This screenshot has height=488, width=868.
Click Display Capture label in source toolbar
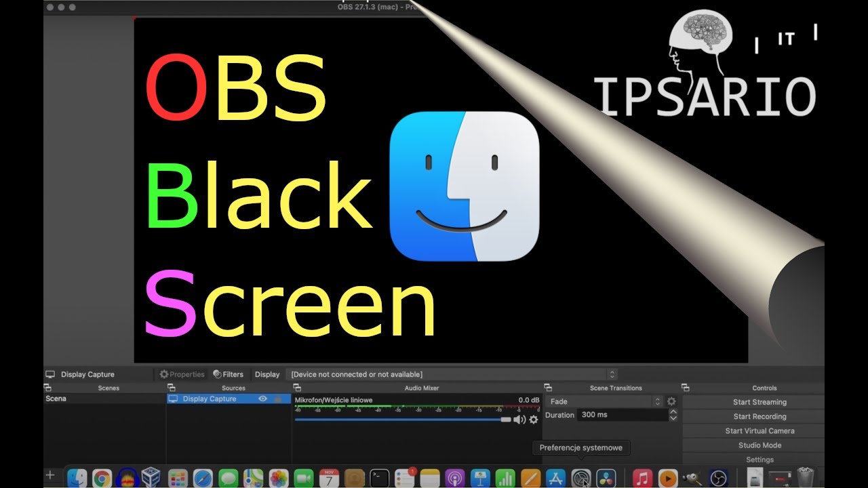pyautogui.click(x=87, y=374)
